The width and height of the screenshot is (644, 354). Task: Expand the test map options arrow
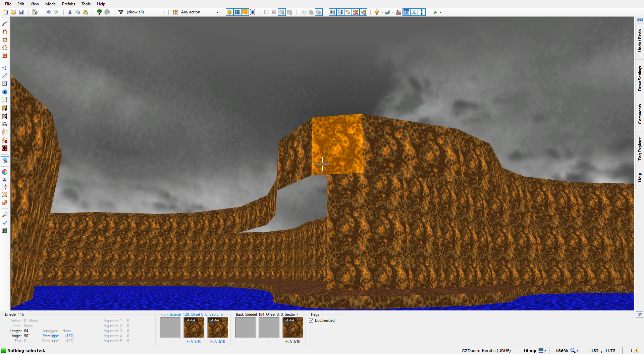[440, 12]
